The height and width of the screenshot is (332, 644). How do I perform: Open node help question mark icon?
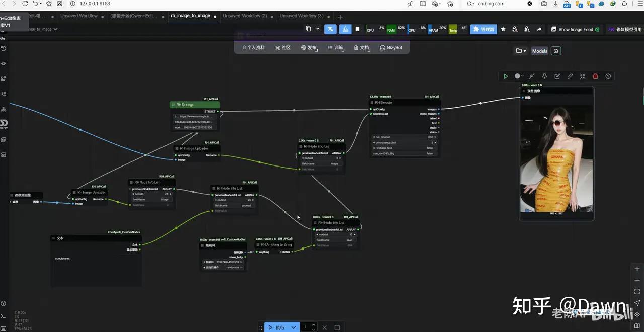608,76
